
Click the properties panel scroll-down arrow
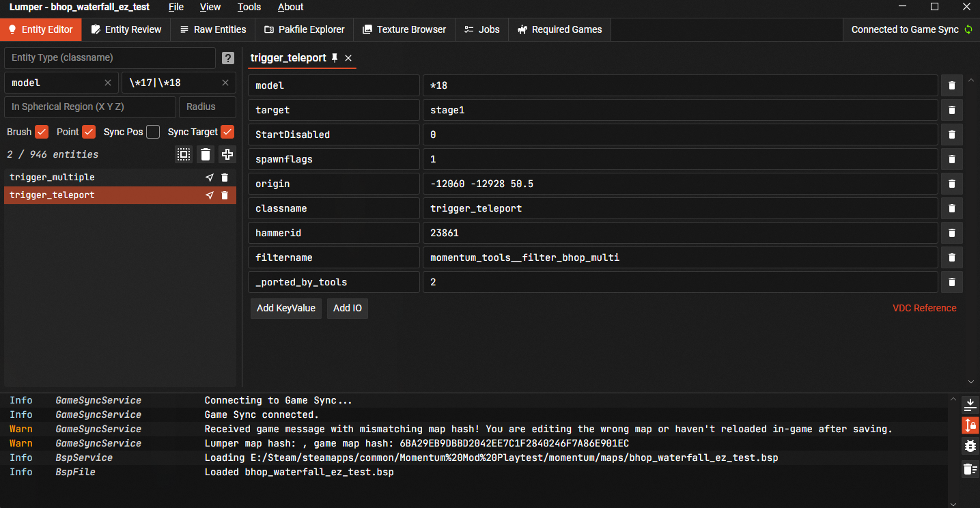click(x=971, y=382)
